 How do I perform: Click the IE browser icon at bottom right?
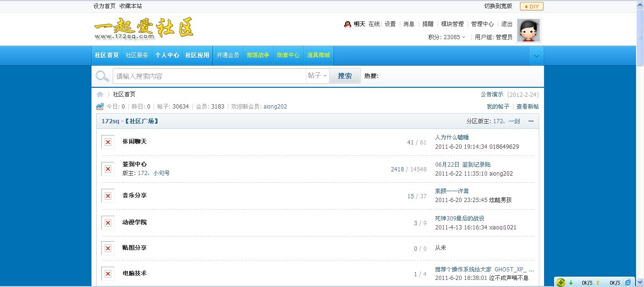(628, 282)
